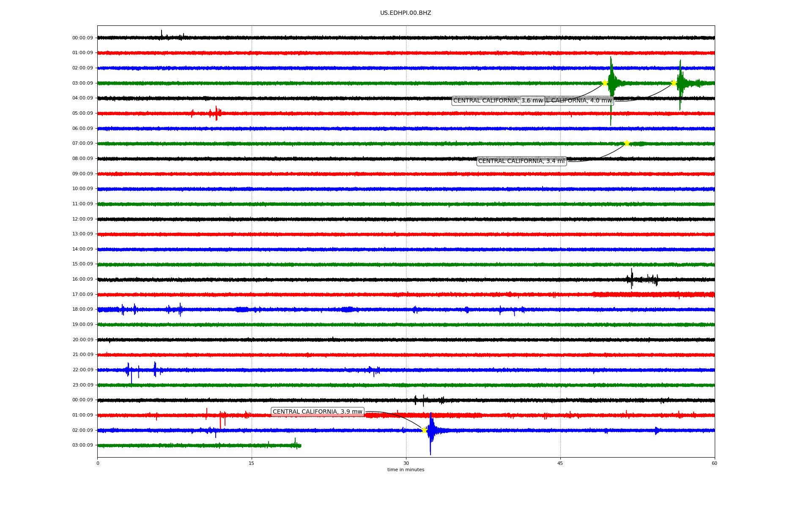Click the 'time in minutes' axis label
The height and width of the screenshot is (508, 812).
[406, 470]
